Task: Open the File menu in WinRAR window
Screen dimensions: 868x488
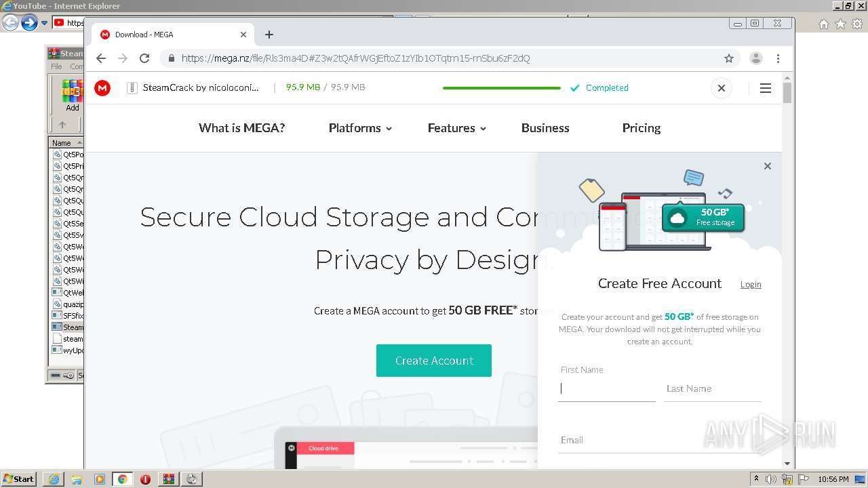Action: [x=57, y=66]
